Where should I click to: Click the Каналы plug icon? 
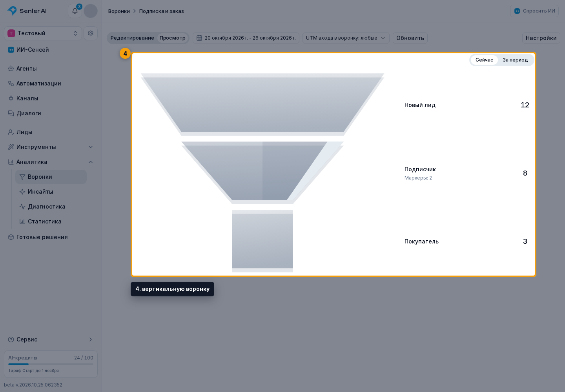[x=11, y=98]
